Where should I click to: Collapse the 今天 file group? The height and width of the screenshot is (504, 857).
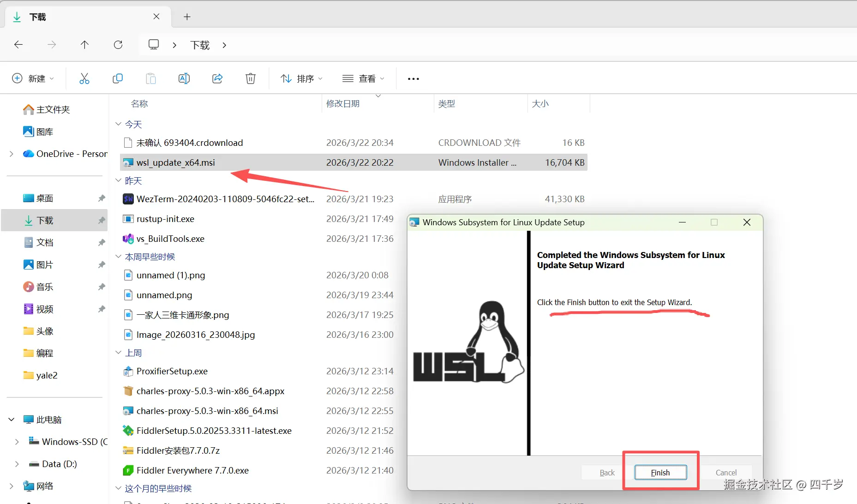pos(119,124)
